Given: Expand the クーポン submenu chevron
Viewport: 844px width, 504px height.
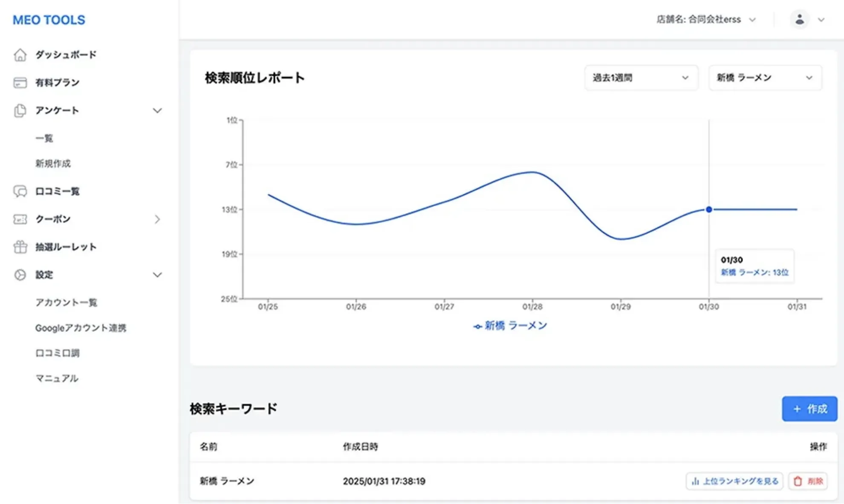Looking at the screenshot, I should pos(157,219).
